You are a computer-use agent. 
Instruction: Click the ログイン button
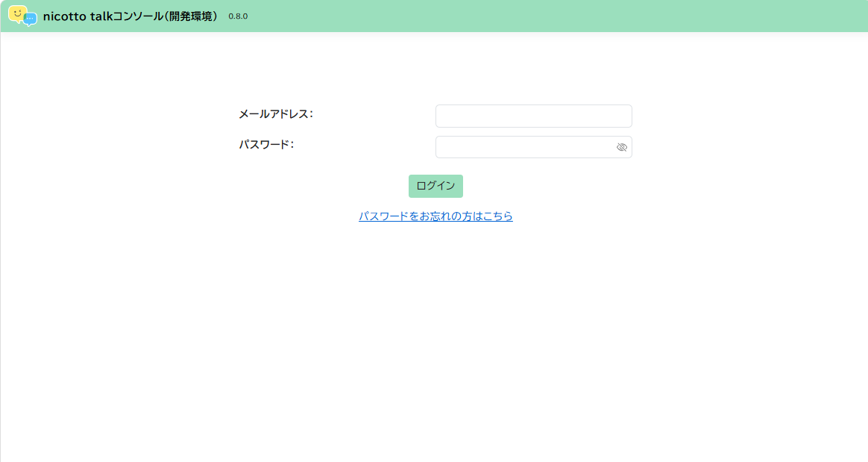435,186
